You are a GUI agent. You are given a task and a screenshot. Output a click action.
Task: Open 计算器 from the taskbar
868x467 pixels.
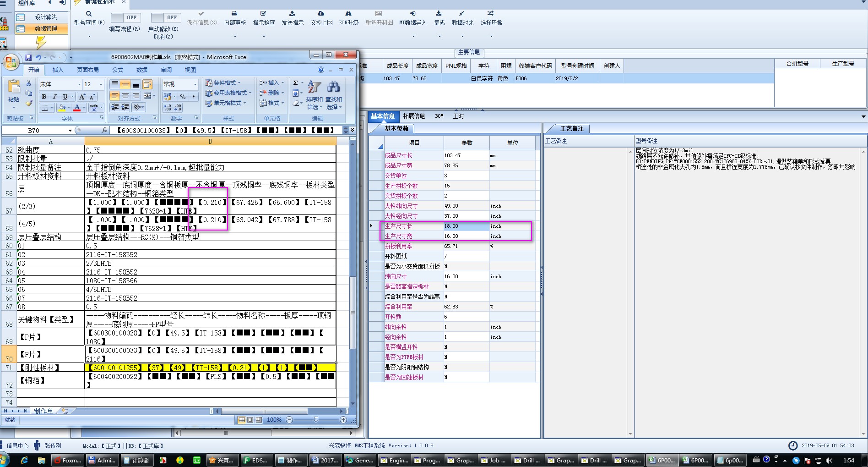136,461
